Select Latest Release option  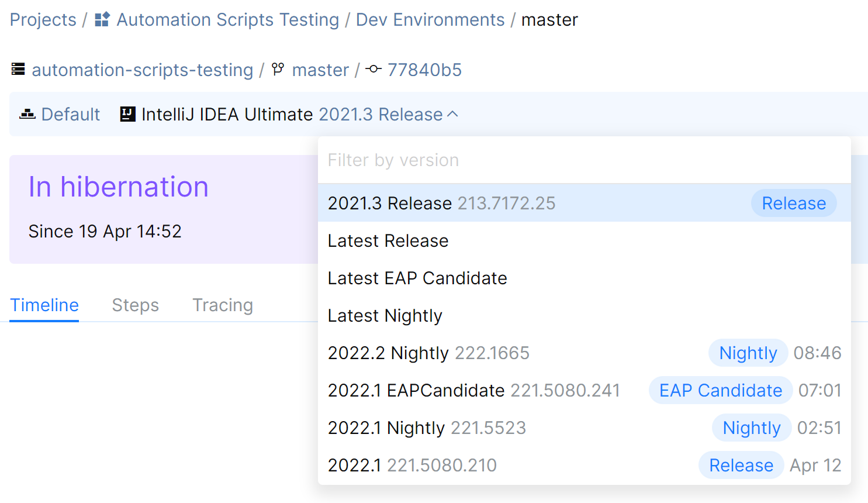click(585, 240)
